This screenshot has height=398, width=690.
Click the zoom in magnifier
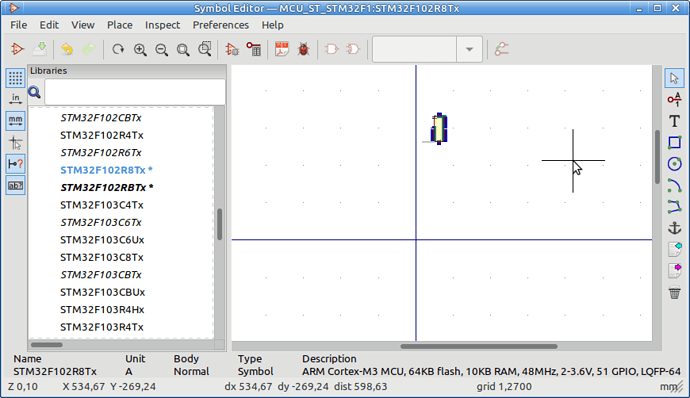pyautogui.click(x=140, y=49)
